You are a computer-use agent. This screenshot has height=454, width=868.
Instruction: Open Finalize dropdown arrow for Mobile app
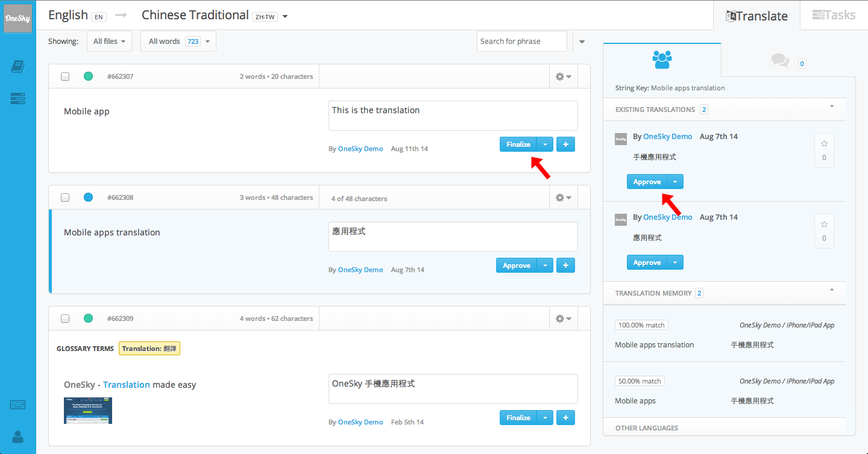pos(545,145)
